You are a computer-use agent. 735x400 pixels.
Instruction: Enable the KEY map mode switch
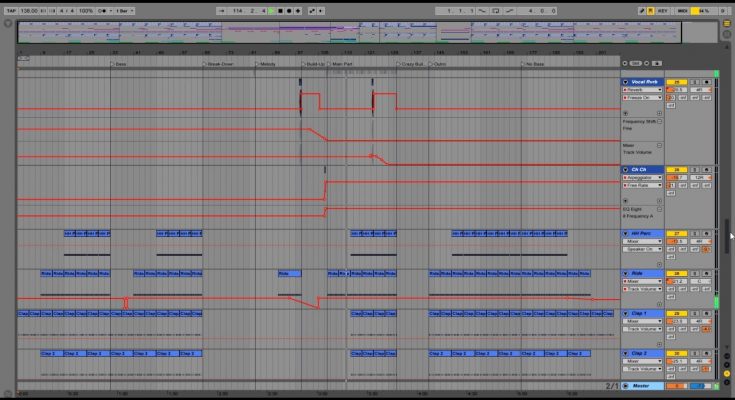tap(662, 10)
